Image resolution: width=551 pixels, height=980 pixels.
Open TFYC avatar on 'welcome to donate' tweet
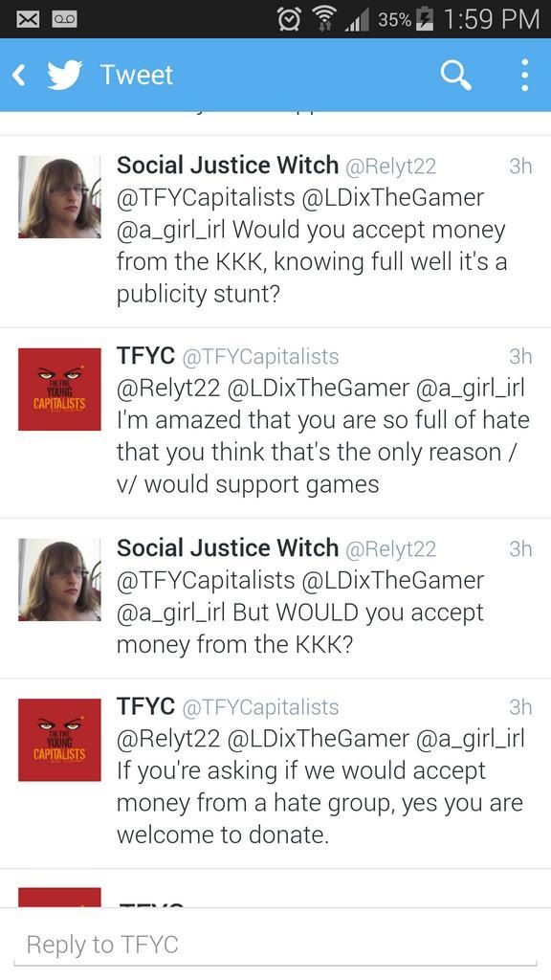click(x=59, y=740)
